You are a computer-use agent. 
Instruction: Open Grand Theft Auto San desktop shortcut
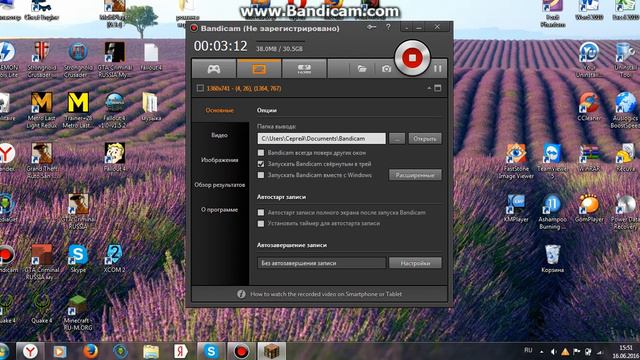tap(42, 161)
